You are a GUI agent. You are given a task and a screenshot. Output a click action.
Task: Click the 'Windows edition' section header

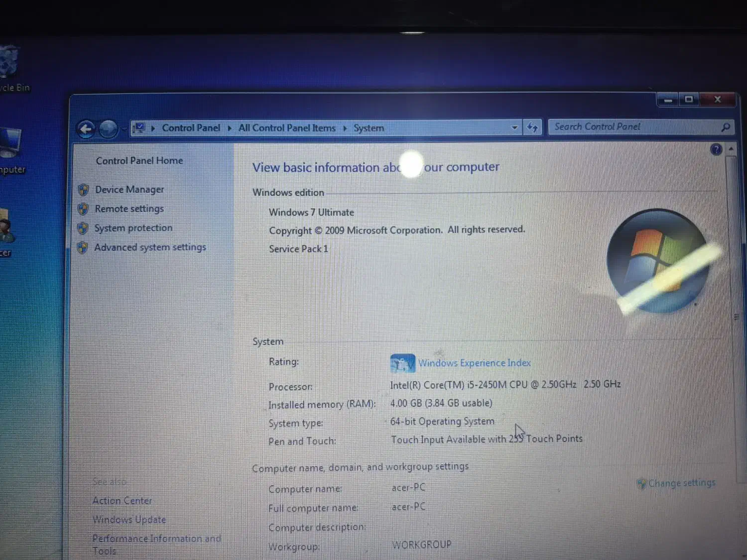pyautogui.click(x=288, y=193)
